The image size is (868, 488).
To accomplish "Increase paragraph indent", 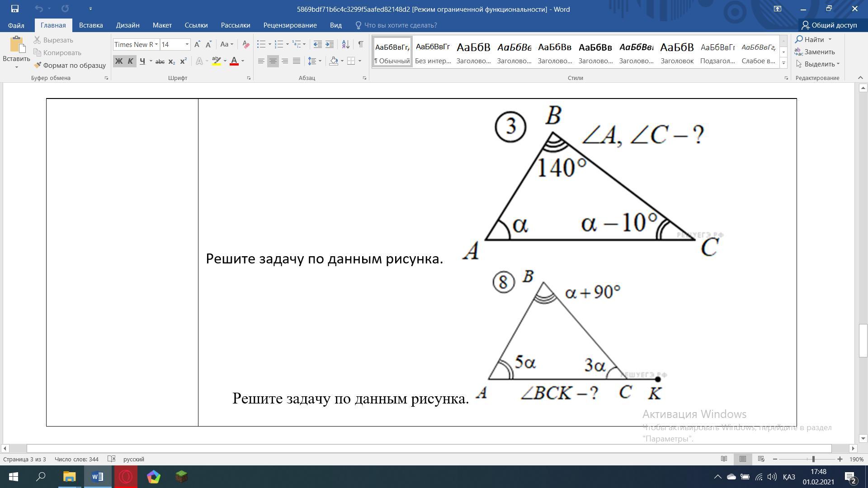I will [x=330, y=44].
